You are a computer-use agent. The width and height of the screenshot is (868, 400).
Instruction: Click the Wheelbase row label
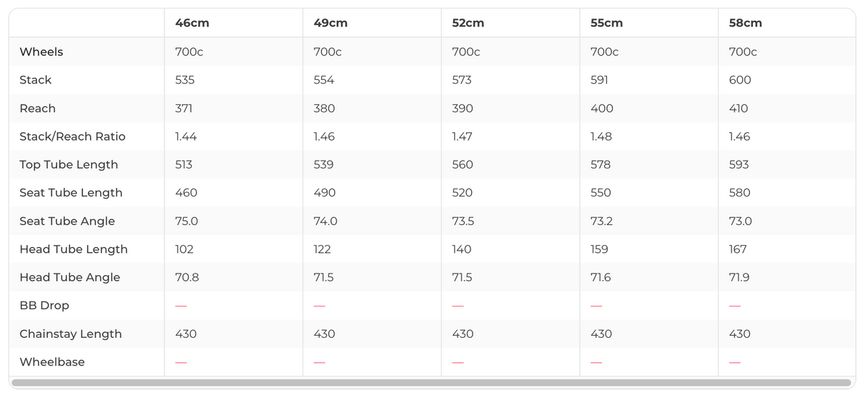(52, 362)
